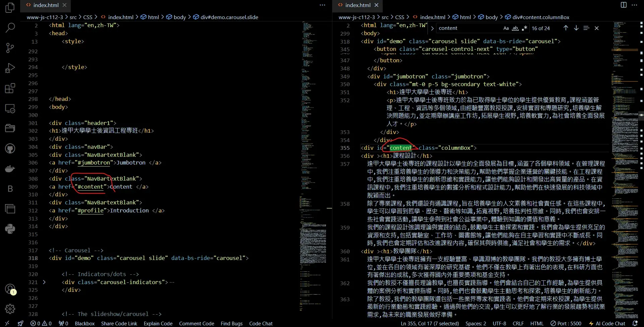Viewport: 644px width, 327px height.
Task: Toggle Match Case in find widget
Action: coord(506,28)
